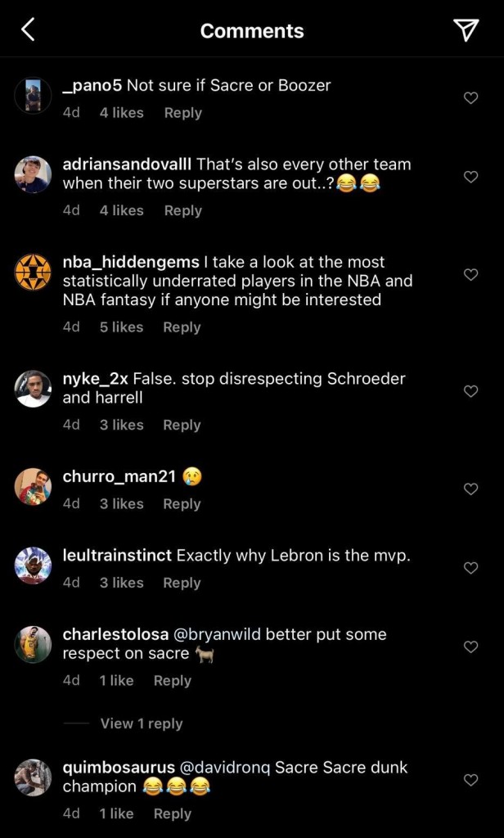Viewport: 504px width, 838px height.
Task: Open 4 likes on _pano5's comment
Action: (121, 113)
